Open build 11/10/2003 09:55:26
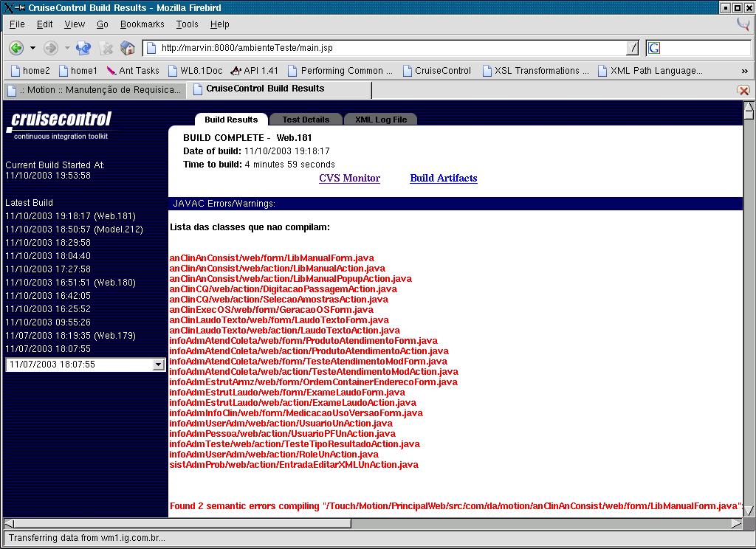 coord(48,322)
